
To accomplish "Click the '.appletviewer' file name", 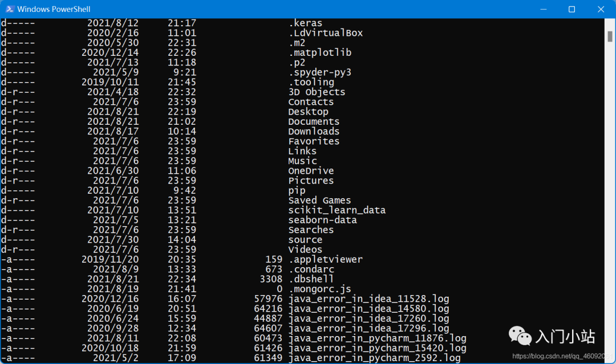I will [x=326, y=259].
